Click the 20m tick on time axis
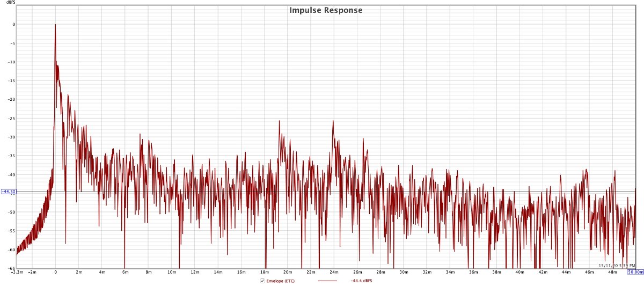The width and height of the screenshot is (644, 286). coord(288,272)
